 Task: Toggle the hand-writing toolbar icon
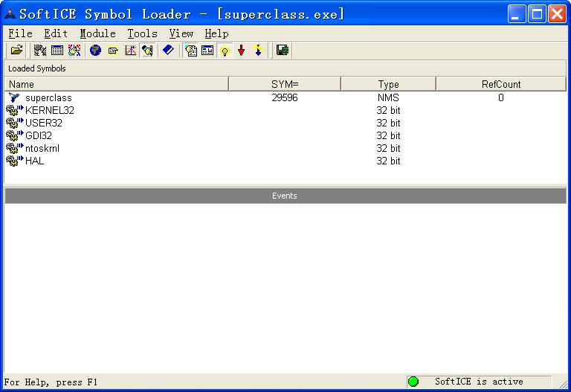pos(147,51)
